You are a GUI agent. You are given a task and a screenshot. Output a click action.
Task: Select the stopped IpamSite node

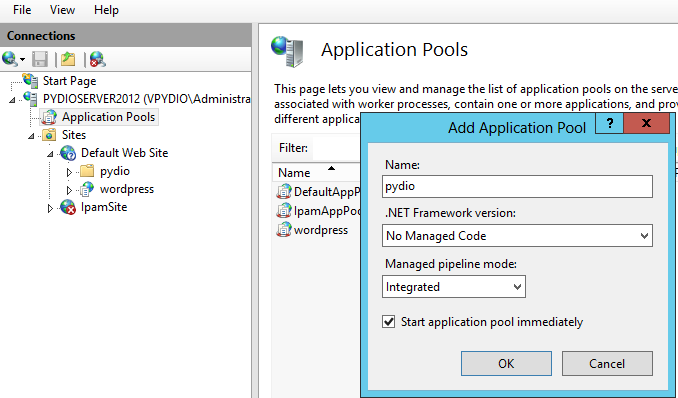point(104,207)
